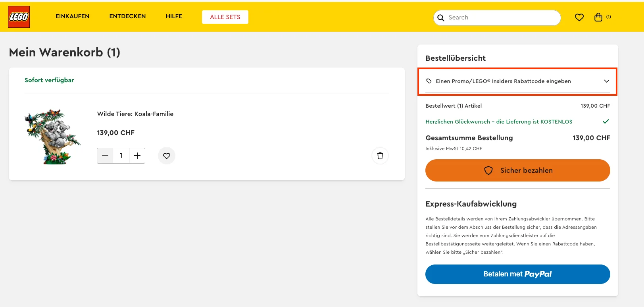Viewport: 644px width, 307px height.
Task: Click the 139,00 CHF product price
Action: 115,133
